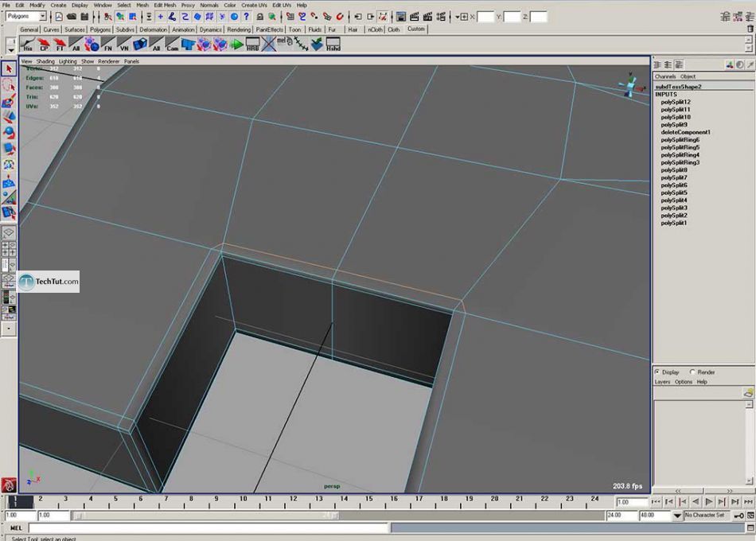Open the Normals menu
The width and height of the screenshot is (756, 541).
209,5
